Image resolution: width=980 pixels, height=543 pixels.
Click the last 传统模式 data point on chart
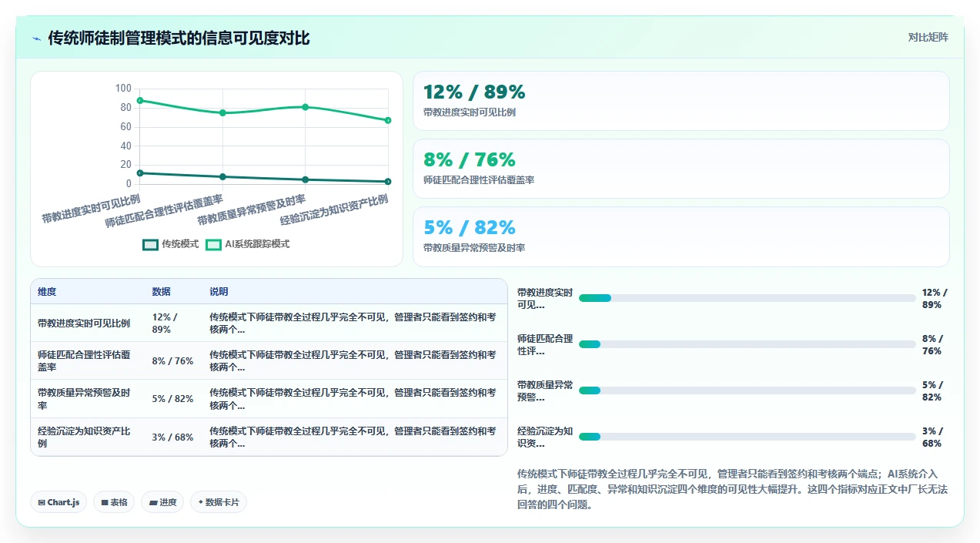(x=388, y=182)
